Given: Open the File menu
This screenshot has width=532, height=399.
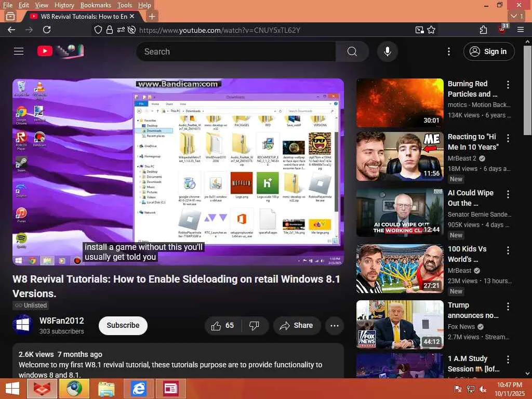Looking at the screenshot, I should [7, 5].
